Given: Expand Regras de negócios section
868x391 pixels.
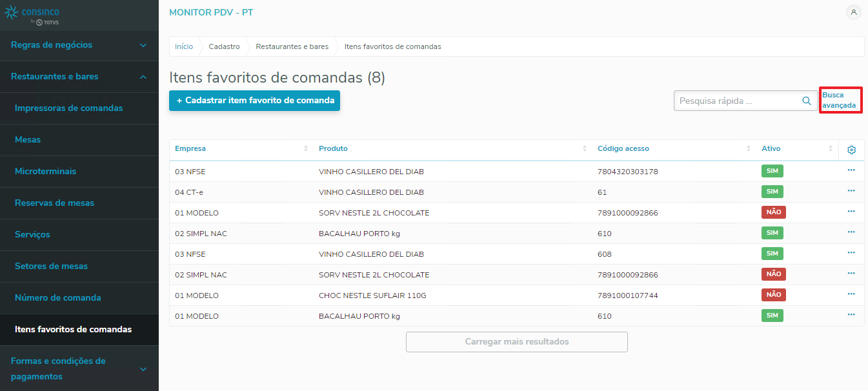Looking at the screenshot, I should (x=79, y=45).
